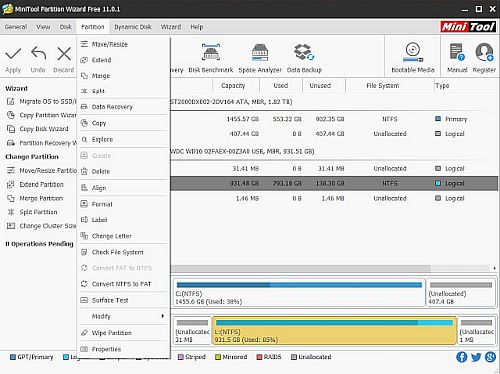
Task: Expand the Modify submenu arrow
Action: [x=162, y=316]
